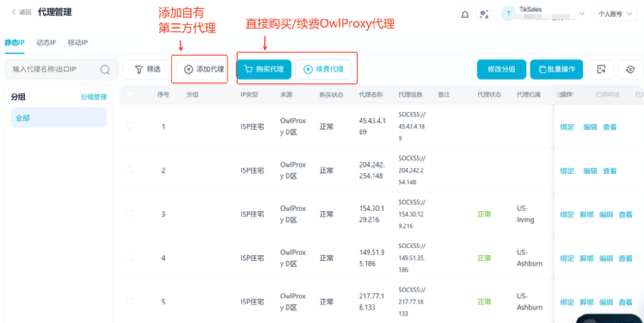Expand the 个人账号 account dropdown

615,14
